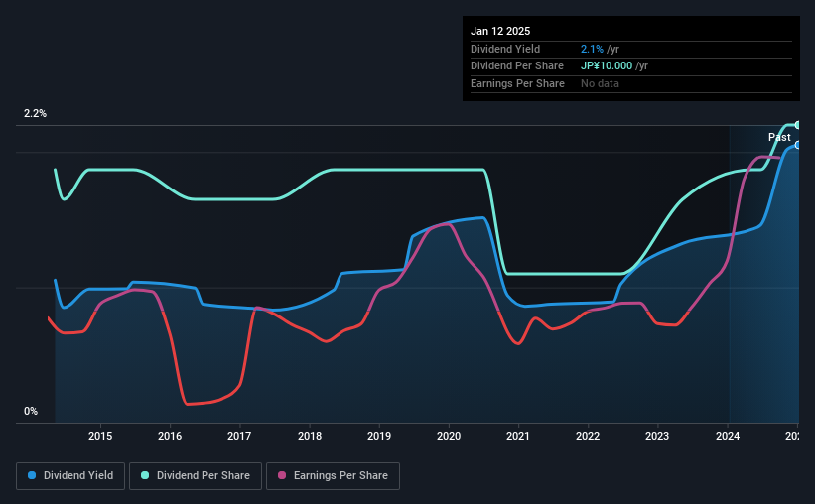Click the Jan 12 2025 tooltip date
815x504 pixels.
pyautogui.click(x=500, y=31)
